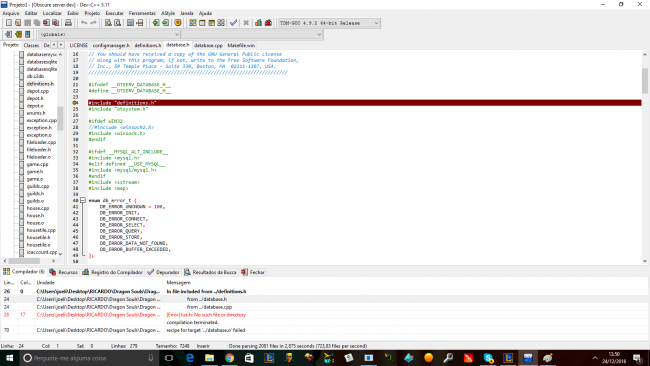Click the Profile analysis chart icon

click(259, 23)
